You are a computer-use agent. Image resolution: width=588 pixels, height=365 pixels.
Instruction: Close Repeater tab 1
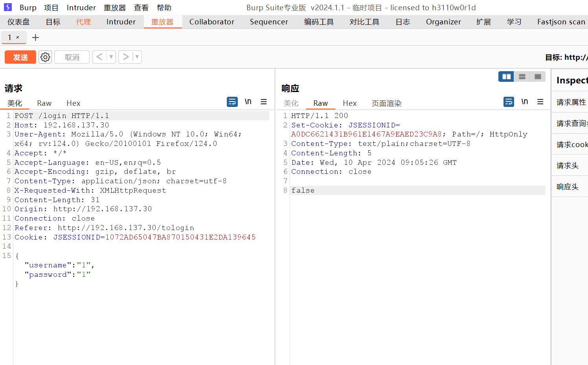click(x=18, y=37)
